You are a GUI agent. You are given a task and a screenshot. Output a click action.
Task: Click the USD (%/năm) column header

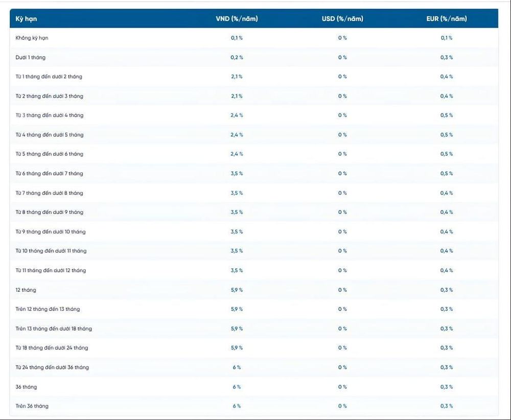pyautogui.click(x=342, y=19)
